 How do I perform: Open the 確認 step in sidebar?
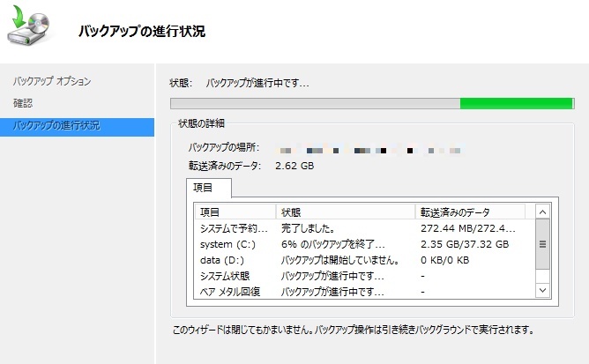23,103
